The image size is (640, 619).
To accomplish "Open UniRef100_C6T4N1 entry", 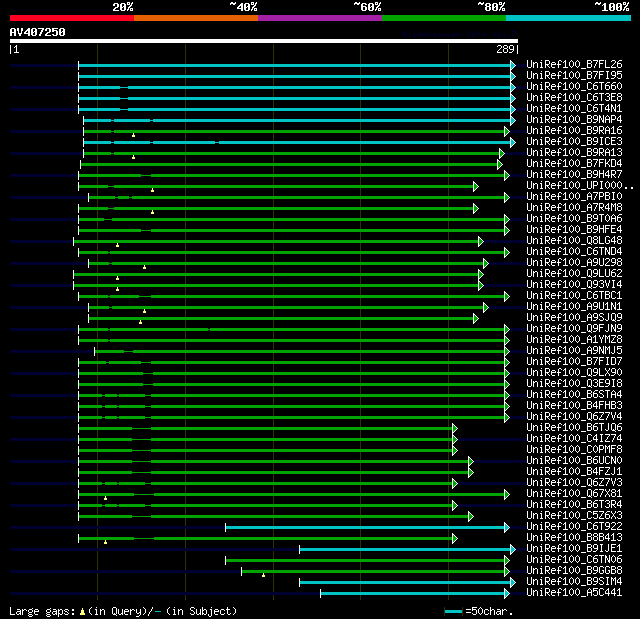I will click(x=574, y=109).
